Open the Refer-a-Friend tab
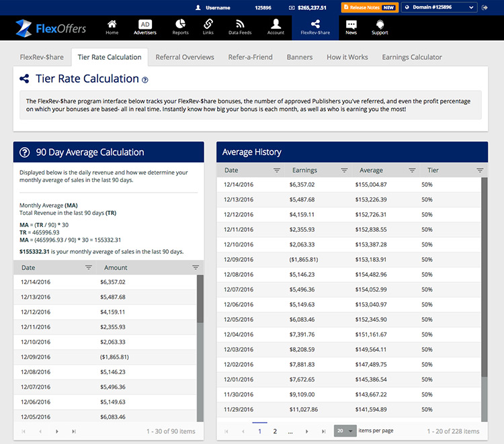The height and width of the screenshot is (444, 504). [251, 57]
